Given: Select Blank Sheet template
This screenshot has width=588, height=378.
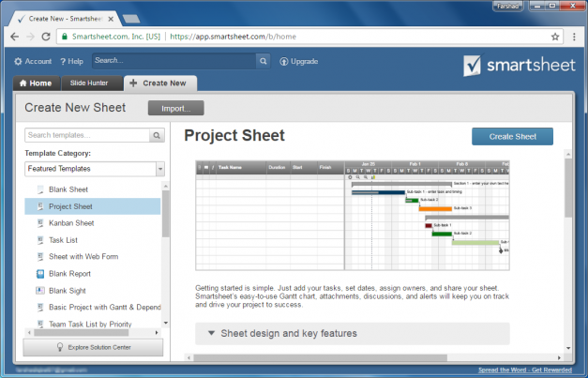Looking at the screenshot, I should click(x=92, y=189).
